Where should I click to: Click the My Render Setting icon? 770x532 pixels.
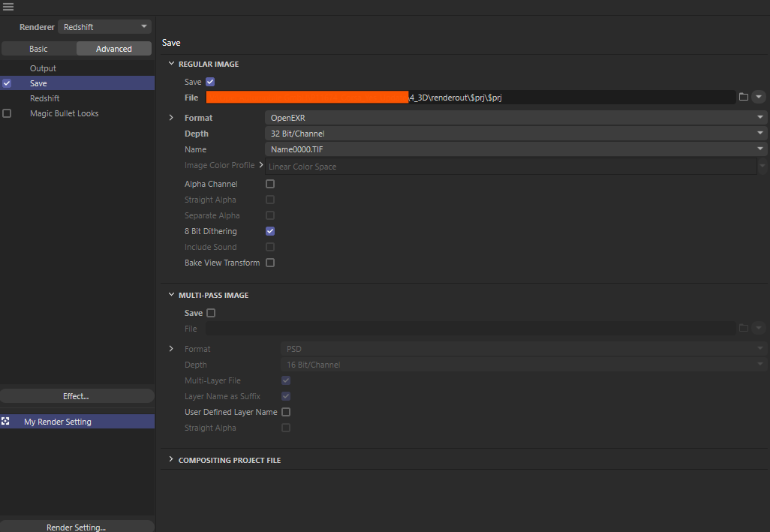(x=6, y=422)
